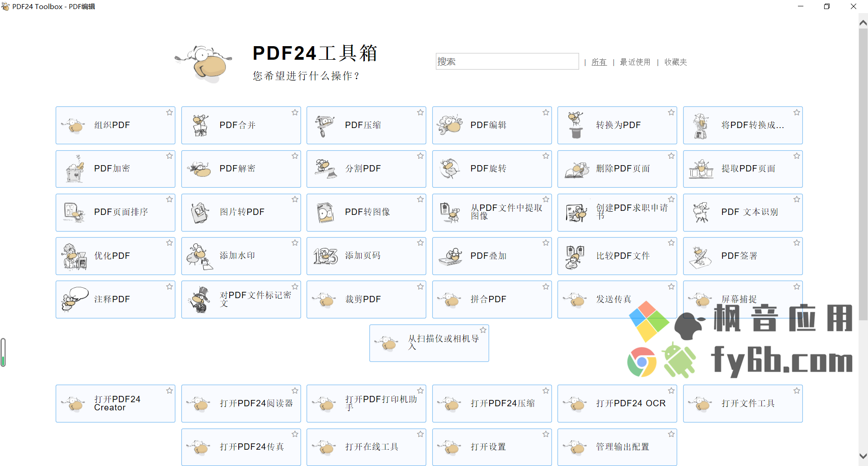
Task: Toggle the star on PDF加密 tile
Action: (x=170, y=156)
